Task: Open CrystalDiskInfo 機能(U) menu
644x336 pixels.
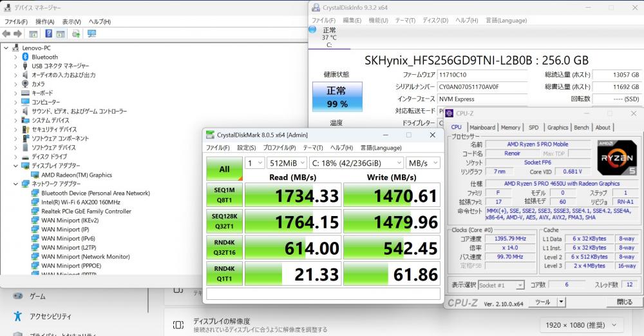Action: click(378, 20)
